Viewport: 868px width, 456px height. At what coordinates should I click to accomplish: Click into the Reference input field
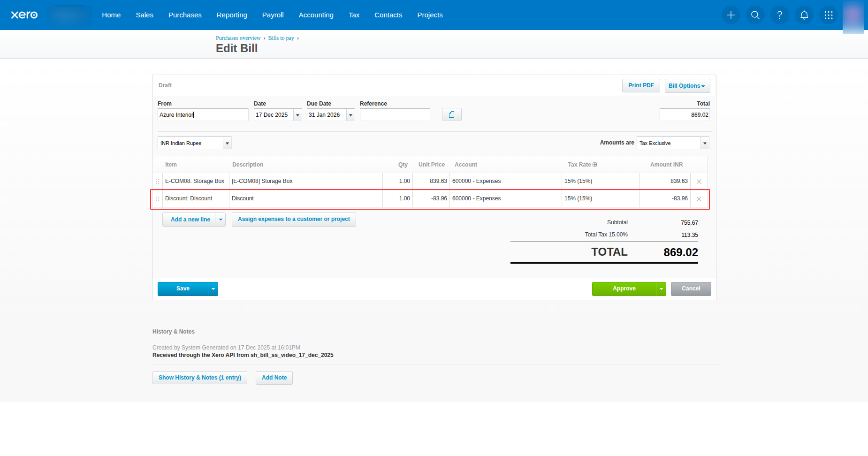[x=395, y=115]
